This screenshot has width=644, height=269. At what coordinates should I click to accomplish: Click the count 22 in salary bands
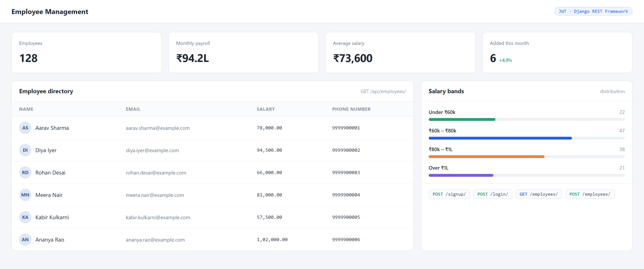(x=622, y=112)
